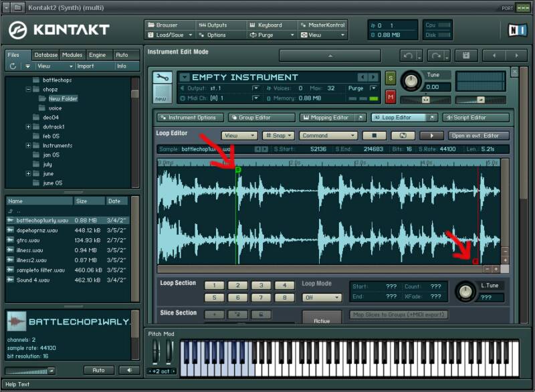Zoom out the waveform horizontally
This screenshot has width=535, height=392.
(x=488, y=269)
